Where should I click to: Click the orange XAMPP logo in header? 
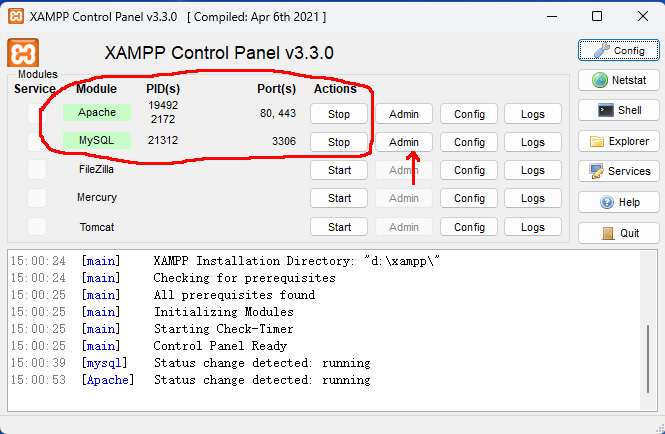(x=23, y=53)
